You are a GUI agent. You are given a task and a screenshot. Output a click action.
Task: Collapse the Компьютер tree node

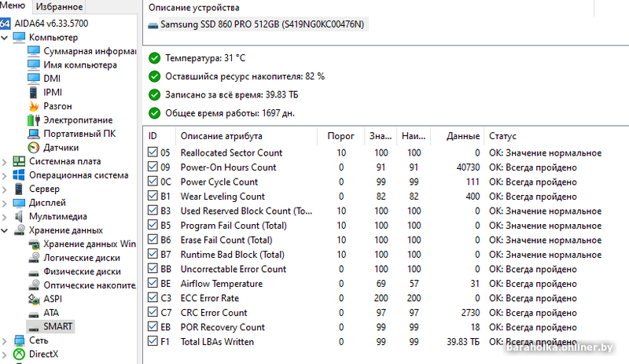pos(6,37)
